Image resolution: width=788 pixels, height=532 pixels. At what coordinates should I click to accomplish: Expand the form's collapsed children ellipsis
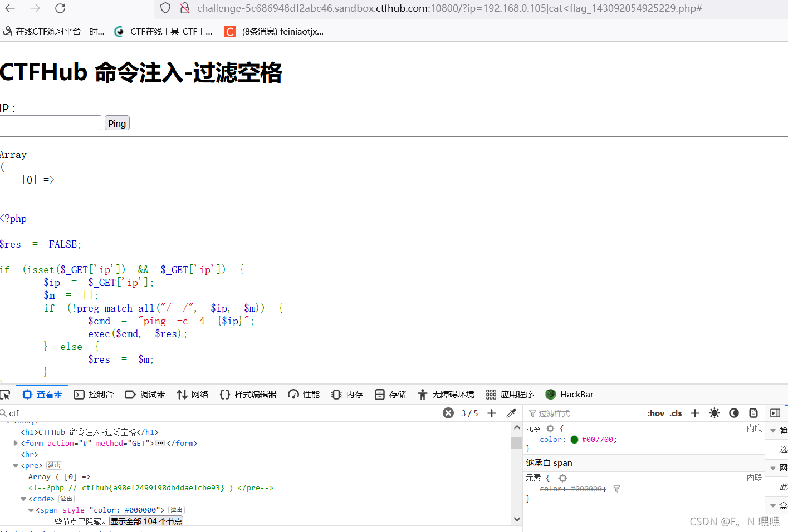160,444
